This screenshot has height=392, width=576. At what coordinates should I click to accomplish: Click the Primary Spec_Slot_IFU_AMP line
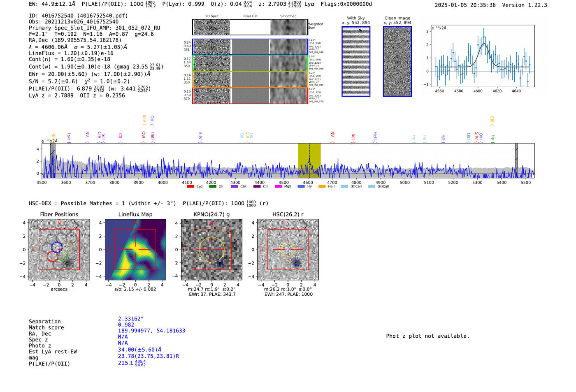point(95,28)
